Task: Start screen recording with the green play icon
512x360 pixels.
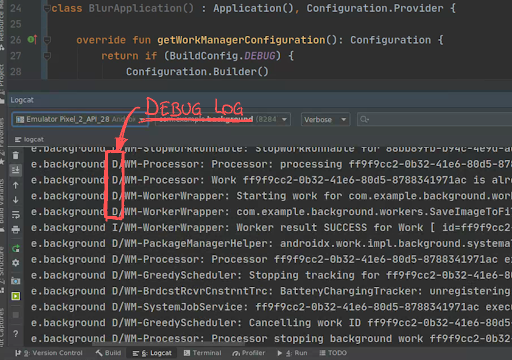Action: coord(16,296)
